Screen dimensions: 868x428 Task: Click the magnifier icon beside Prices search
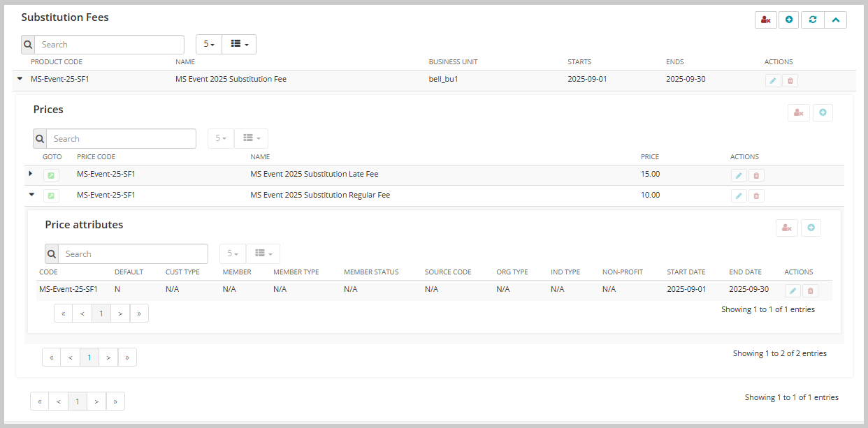click(x=40, y=139)
